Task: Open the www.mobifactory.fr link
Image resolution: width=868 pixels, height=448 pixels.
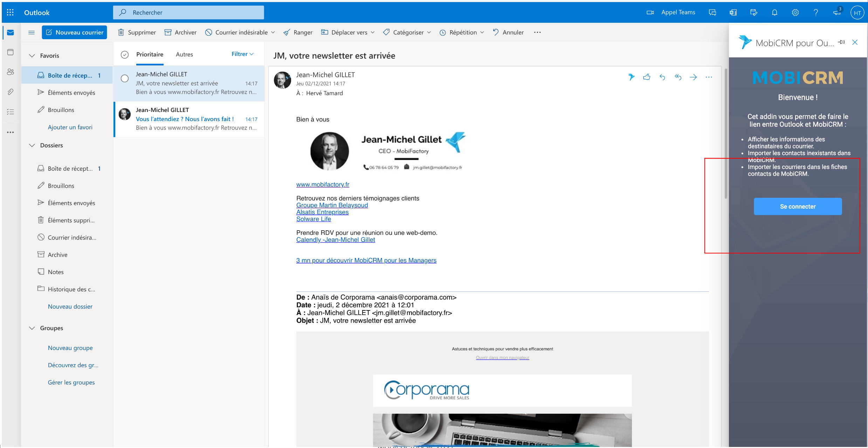Action: (x=323, y=184)
